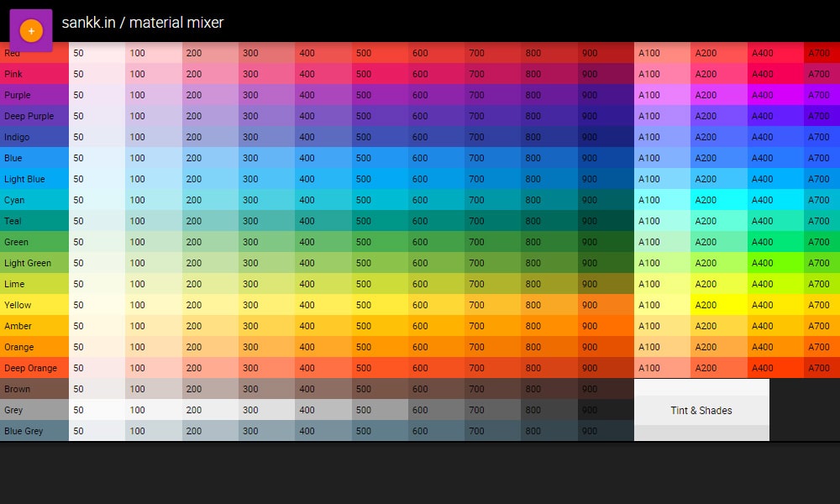The image size is (840, 504).
Task: Select the Pink A200 swatch
Action: pos(718,74)
